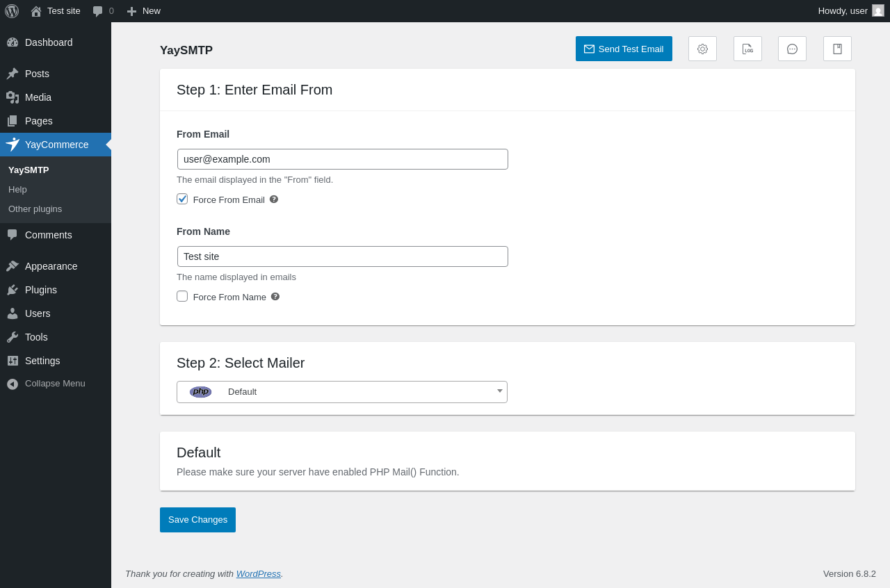This screenshot has height=588, width=890.
Task: Click PHP Mail() Function notice text
Action: tap(318, 472)
